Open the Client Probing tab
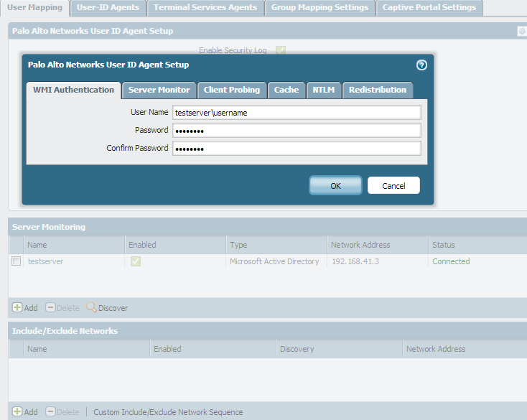 232,90
